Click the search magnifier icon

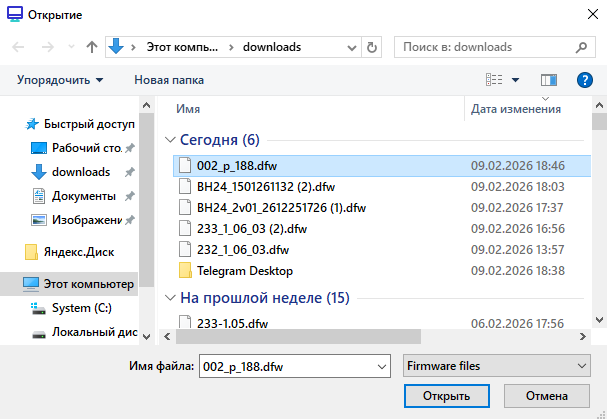coord(578,47)
